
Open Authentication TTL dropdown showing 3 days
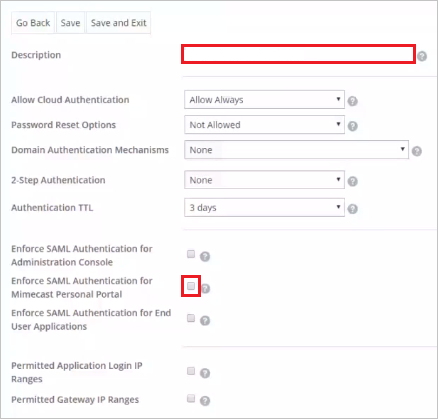[264, 208]
